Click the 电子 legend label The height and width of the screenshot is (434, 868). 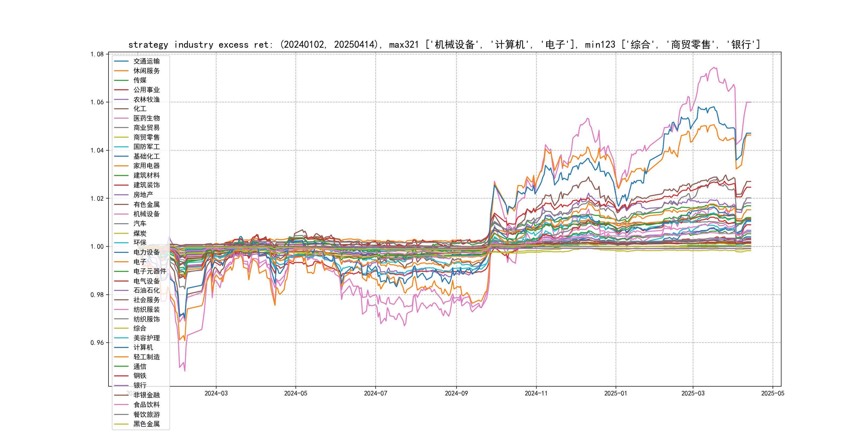coord(140,262)
